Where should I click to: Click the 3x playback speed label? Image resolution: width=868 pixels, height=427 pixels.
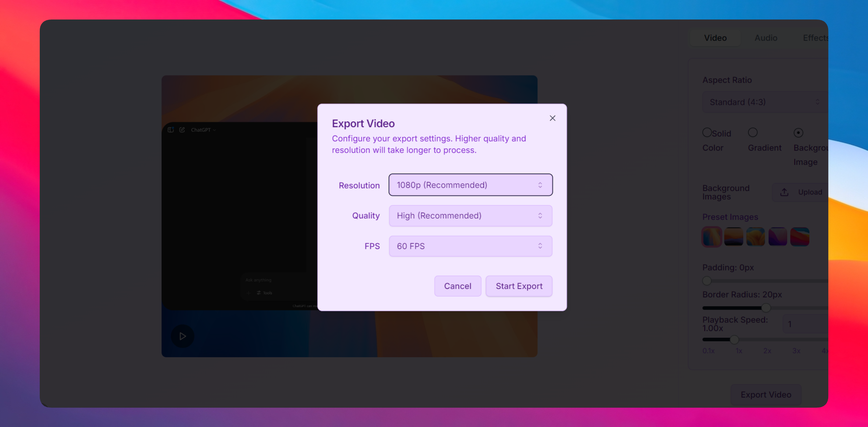click(x=797, y=351)
